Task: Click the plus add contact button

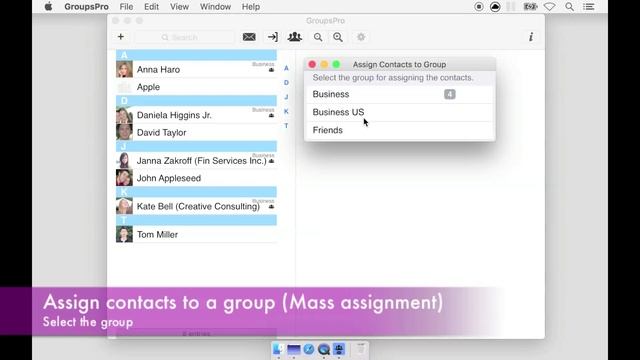Action: pyautogui.click(x=121, y=37)
